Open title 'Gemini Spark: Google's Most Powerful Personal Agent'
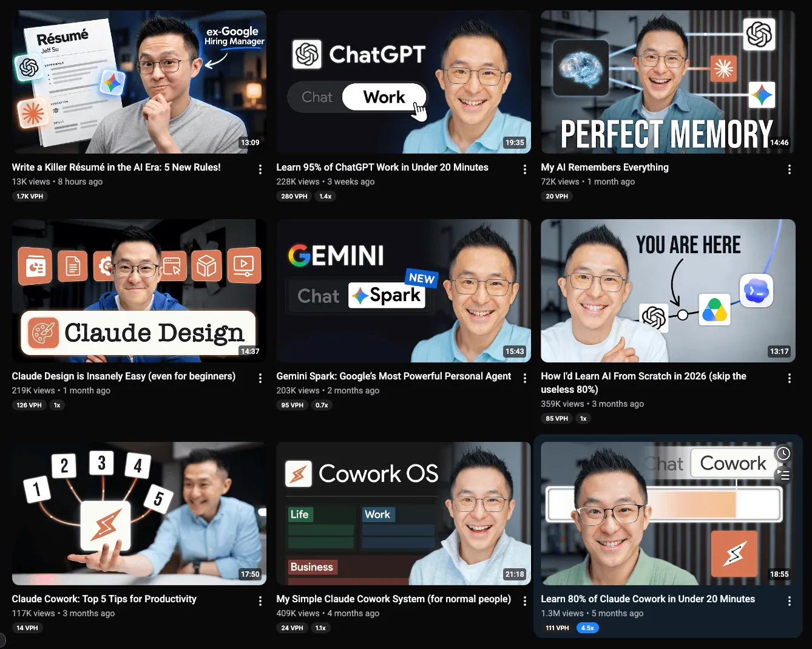Image resolution: width=812 pixels, height=649 pixels. click(x=394, y=376)
